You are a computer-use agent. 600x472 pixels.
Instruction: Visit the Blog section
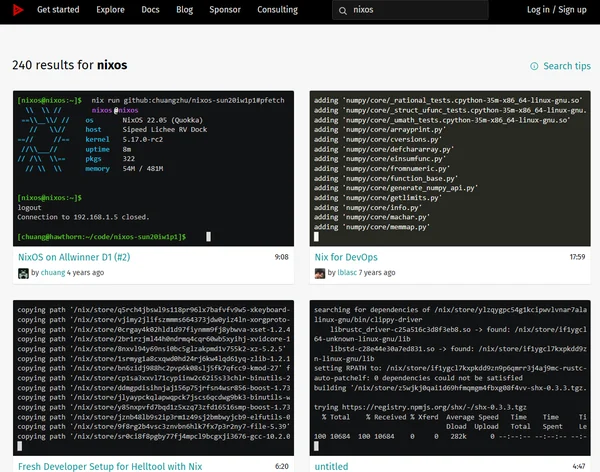click(x=184, y=10)
